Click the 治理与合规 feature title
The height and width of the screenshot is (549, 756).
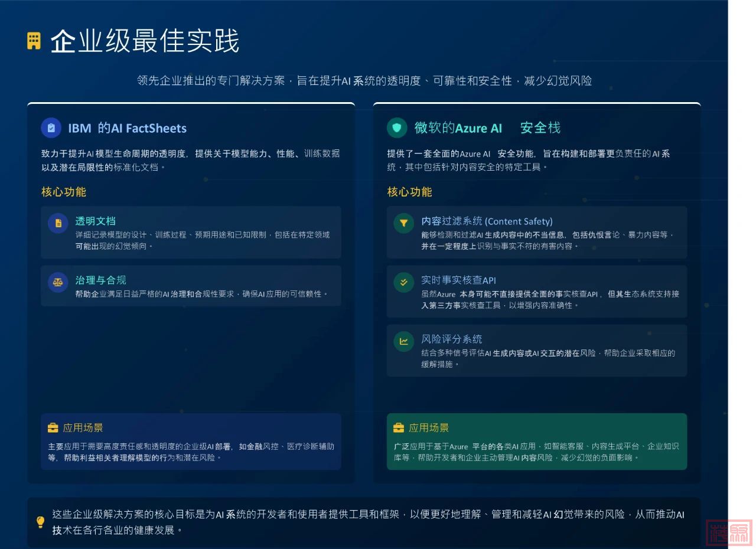(x=100, y=280)
